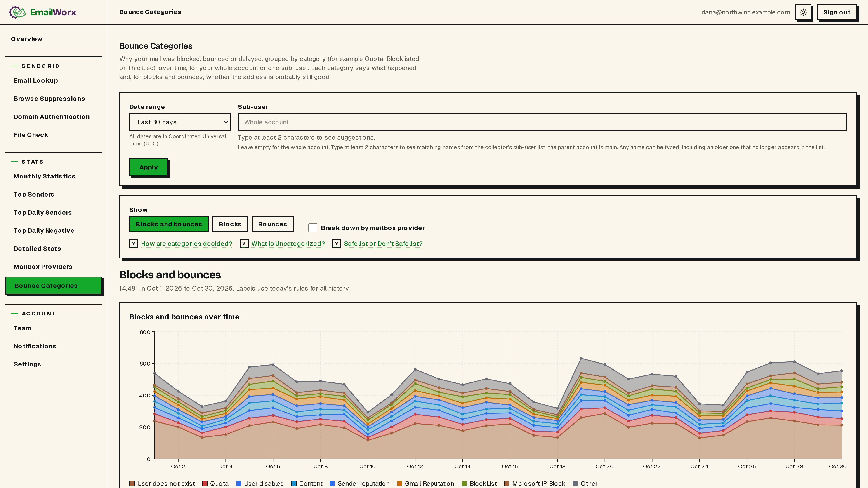
Task: Open Top Daily Senders page
Action: tap(43, 213)
